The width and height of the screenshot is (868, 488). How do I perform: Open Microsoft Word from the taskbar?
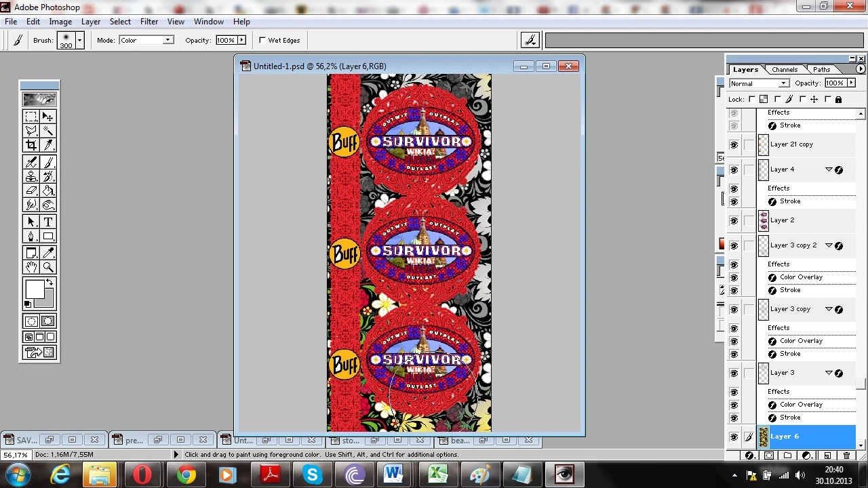click(394, 475)
